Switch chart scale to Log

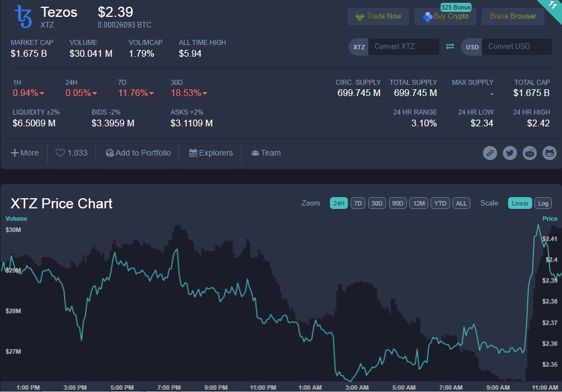(543, 203)
